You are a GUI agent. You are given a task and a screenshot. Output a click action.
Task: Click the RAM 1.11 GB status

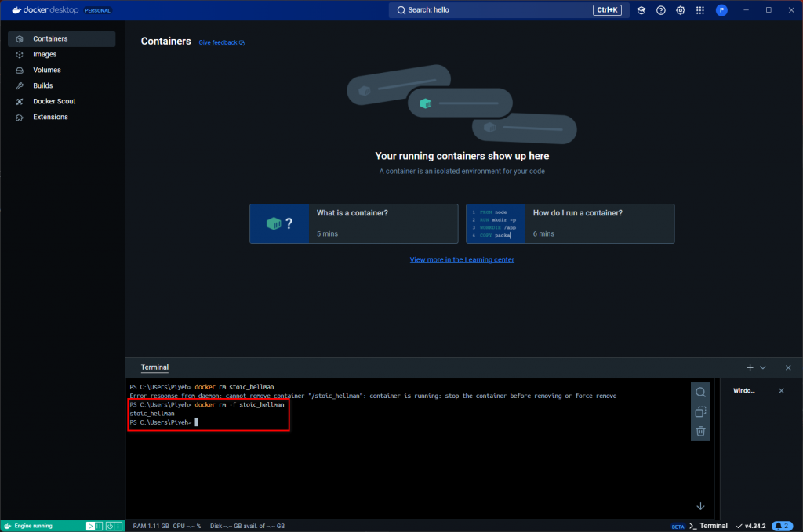[151, 526]
